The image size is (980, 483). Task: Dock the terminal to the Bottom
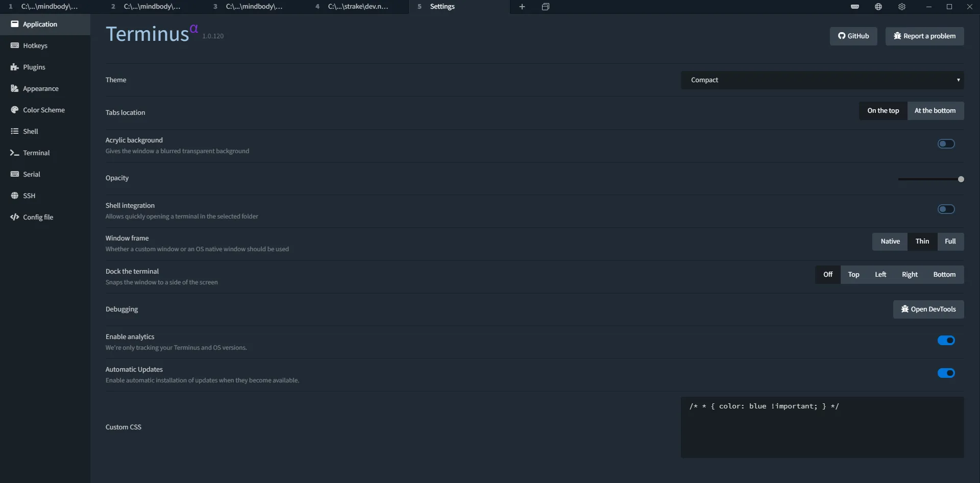click(x=944, y=275)
